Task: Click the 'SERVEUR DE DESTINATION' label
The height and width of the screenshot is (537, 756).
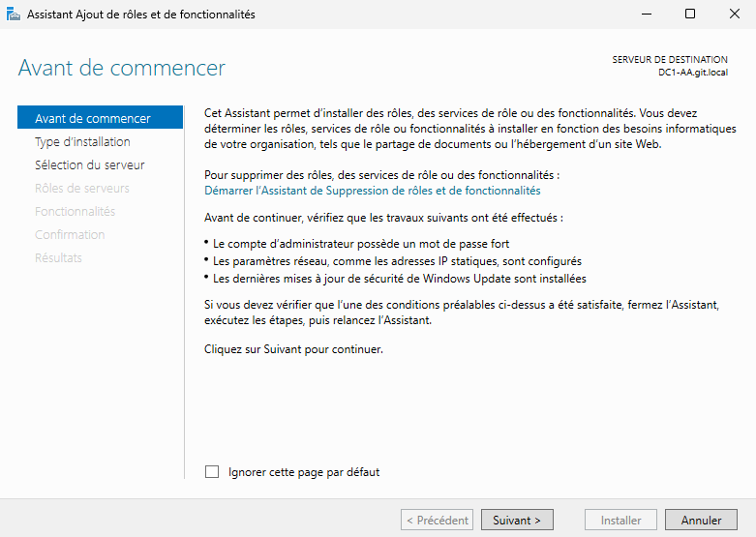Action: click(x=670, y=59)
